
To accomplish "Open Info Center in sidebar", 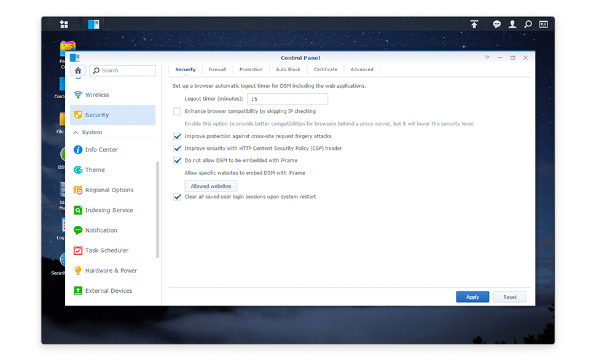I will (x=112, y=150).
